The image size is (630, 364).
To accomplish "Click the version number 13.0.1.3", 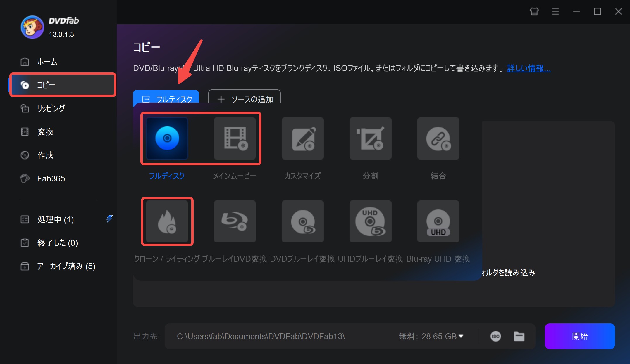I will point(61,34).
